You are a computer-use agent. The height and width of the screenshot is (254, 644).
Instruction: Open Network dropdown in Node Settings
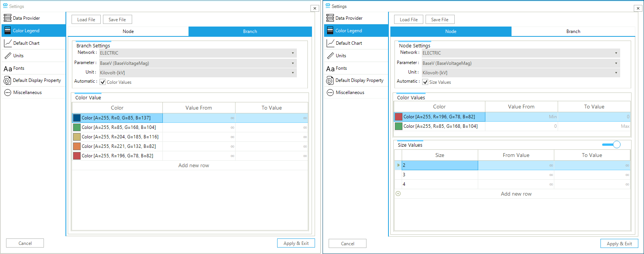(521, 53)
